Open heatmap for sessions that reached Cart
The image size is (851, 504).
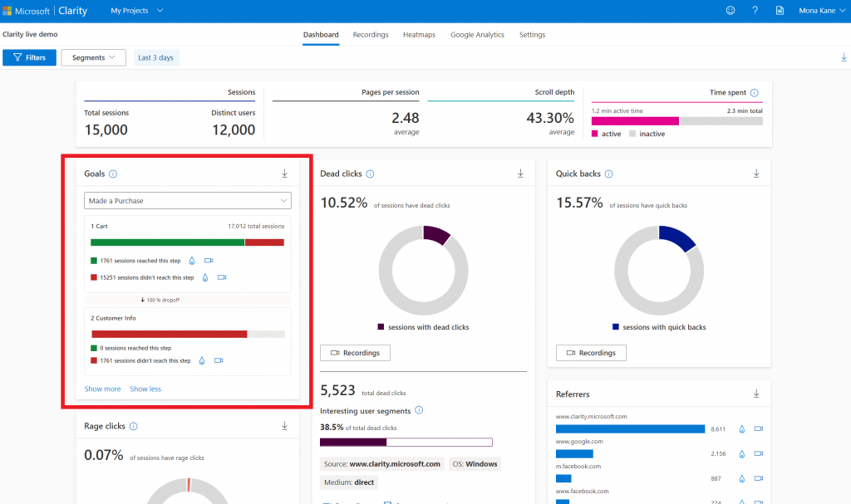(x=192, y=261)
